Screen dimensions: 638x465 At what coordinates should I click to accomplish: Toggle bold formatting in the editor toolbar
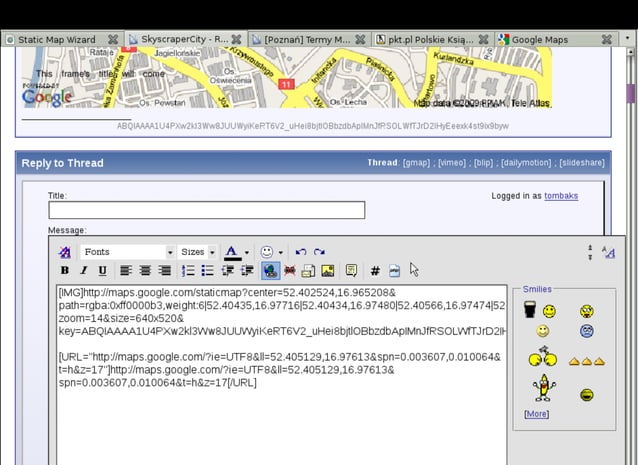click(65, 270)
